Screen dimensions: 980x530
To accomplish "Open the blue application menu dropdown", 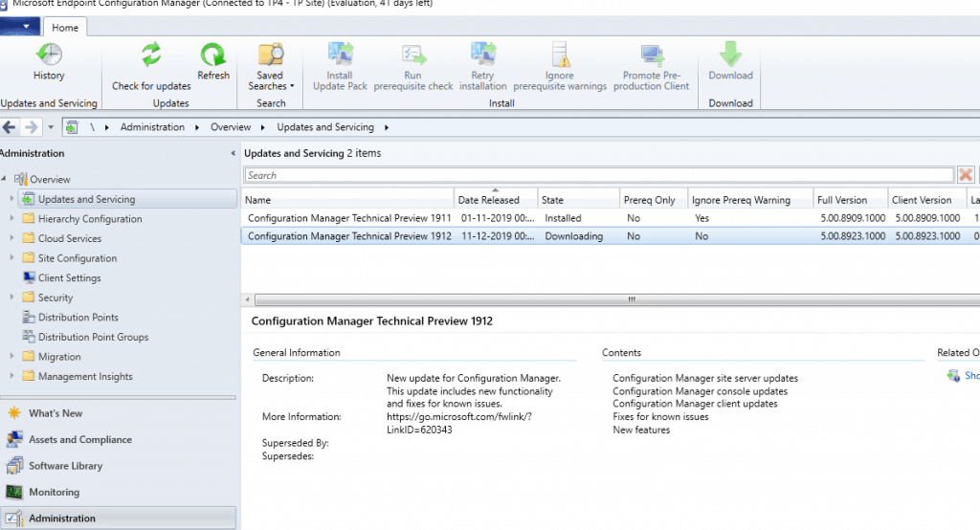I will 20,27.
